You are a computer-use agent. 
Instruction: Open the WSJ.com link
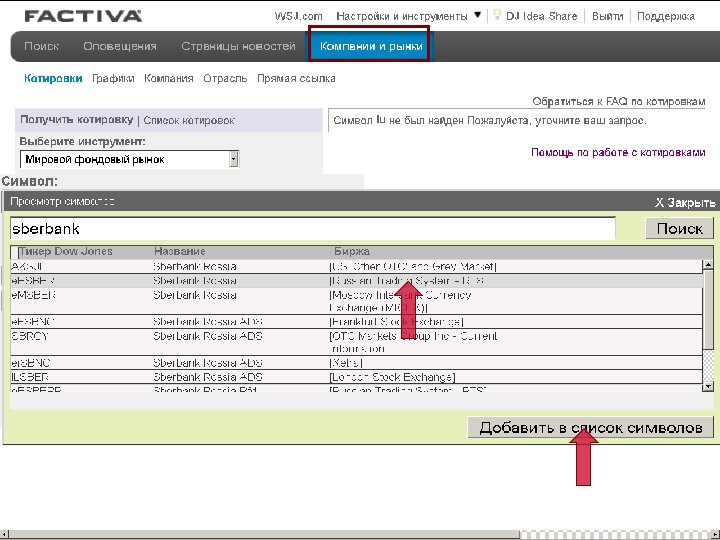298,17
